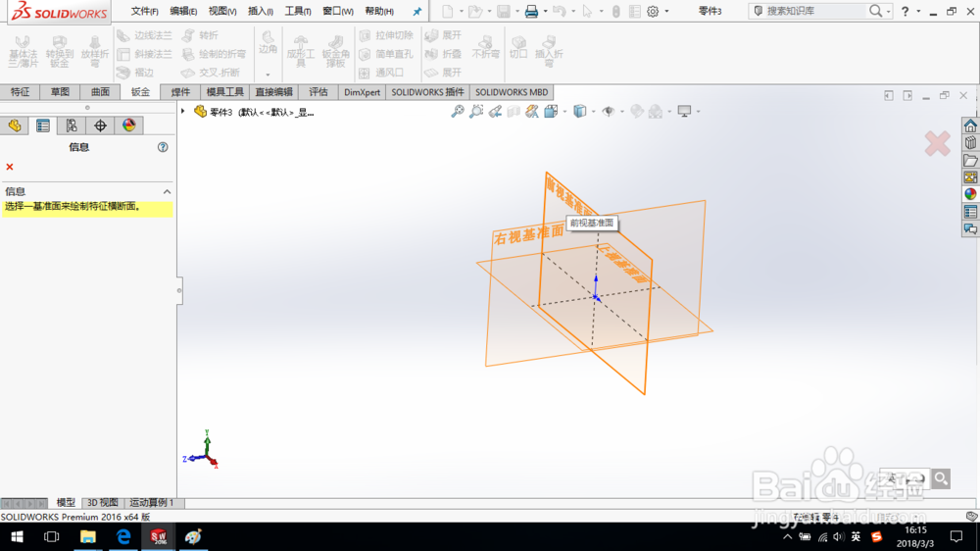This screenshot has height=551, width=980.
Task: Open the DisplayManager color sphere tab
Action: (x=128, y=125)
